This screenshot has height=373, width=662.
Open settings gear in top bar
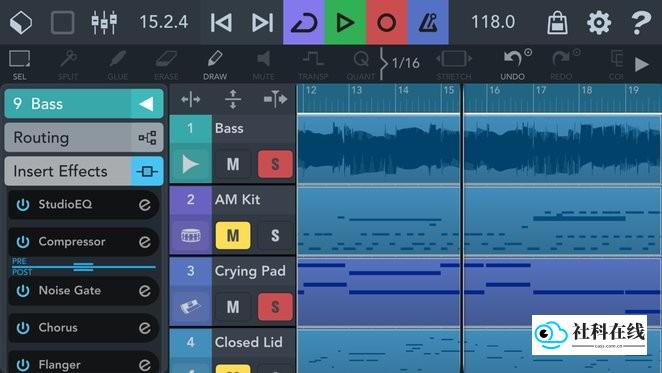coord(599,22)
